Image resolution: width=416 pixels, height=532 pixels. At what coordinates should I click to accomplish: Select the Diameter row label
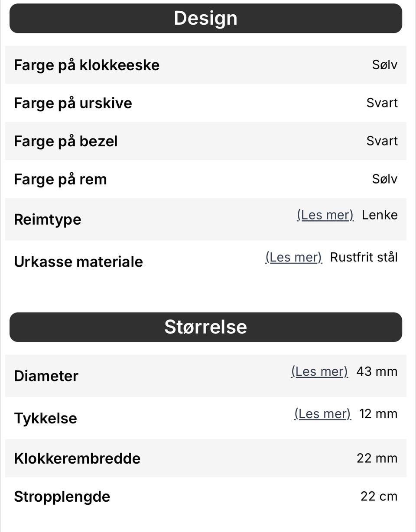point(46,376)
